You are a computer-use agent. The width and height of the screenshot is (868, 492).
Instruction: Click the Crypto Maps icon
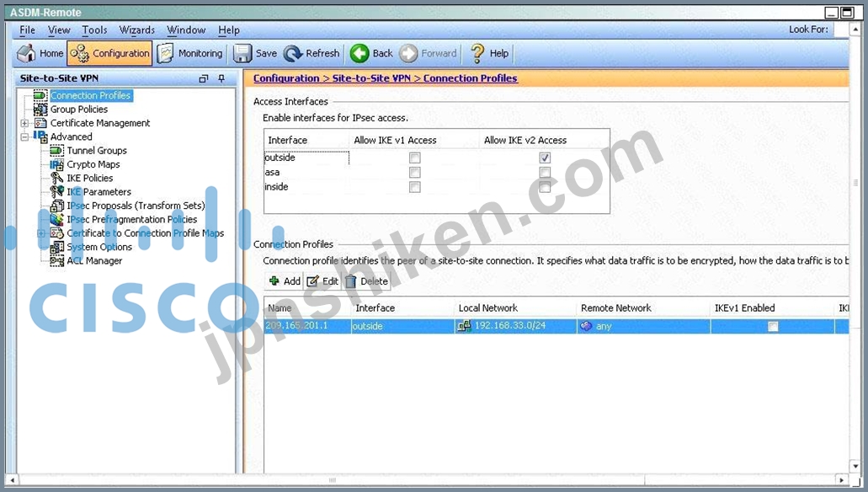click(x=56, y=164)
